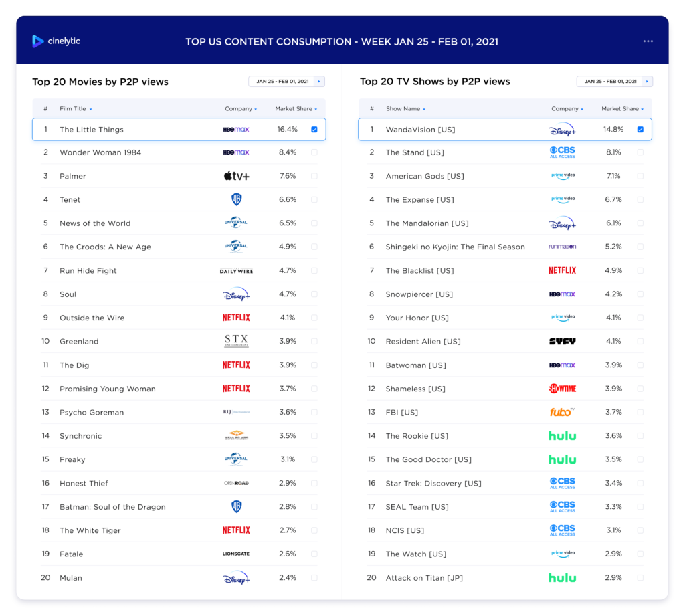Click STX logo in Greenland row
This screenshot has height=616, width=685.
click(236, 340)
